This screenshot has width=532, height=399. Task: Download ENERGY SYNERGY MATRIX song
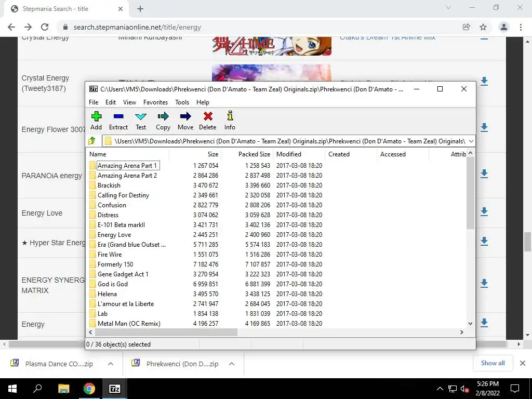484,283
